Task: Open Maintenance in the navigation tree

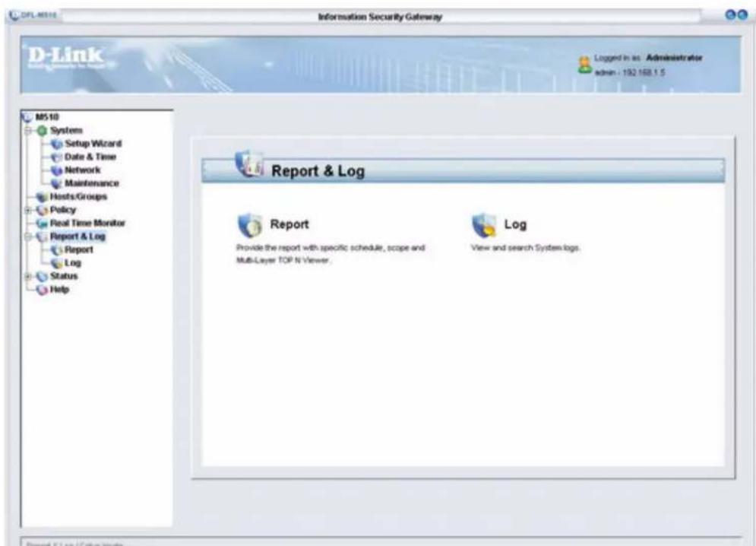Action: click(x=92, y=183)
